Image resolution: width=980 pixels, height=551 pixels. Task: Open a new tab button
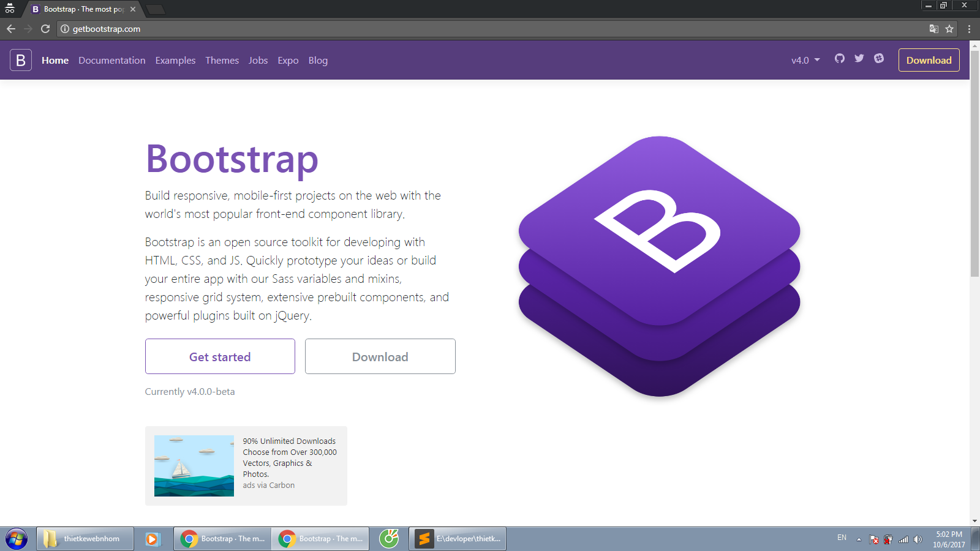click(x=156, y=9)
